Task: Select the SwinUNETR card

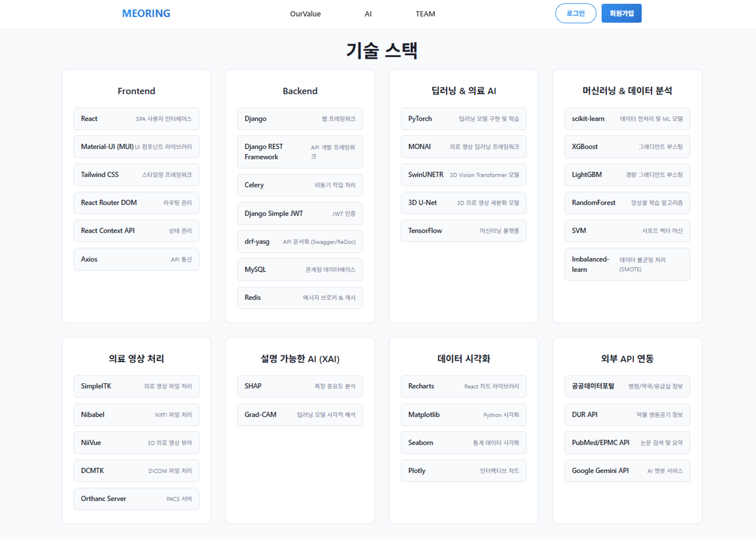Action: [463, 175]
